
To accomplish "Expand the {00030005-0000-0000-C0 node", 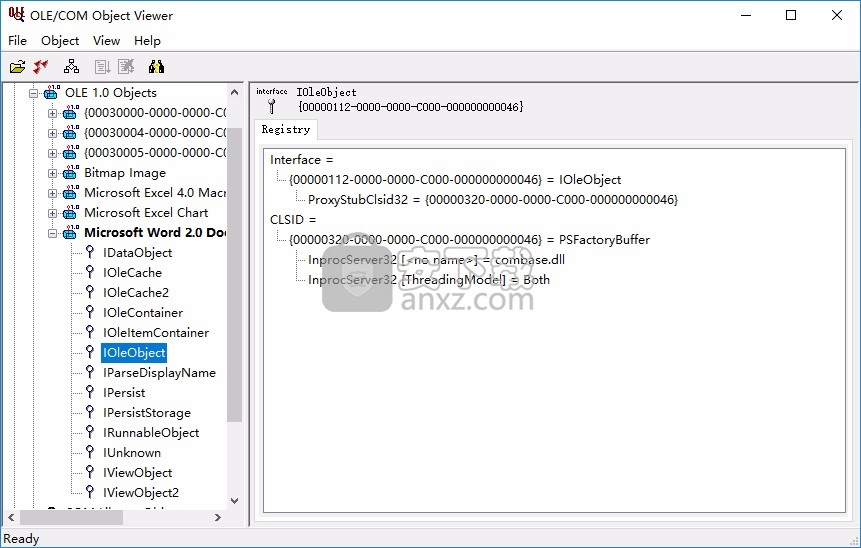I will pyautogui.click(x=52, y=154).
